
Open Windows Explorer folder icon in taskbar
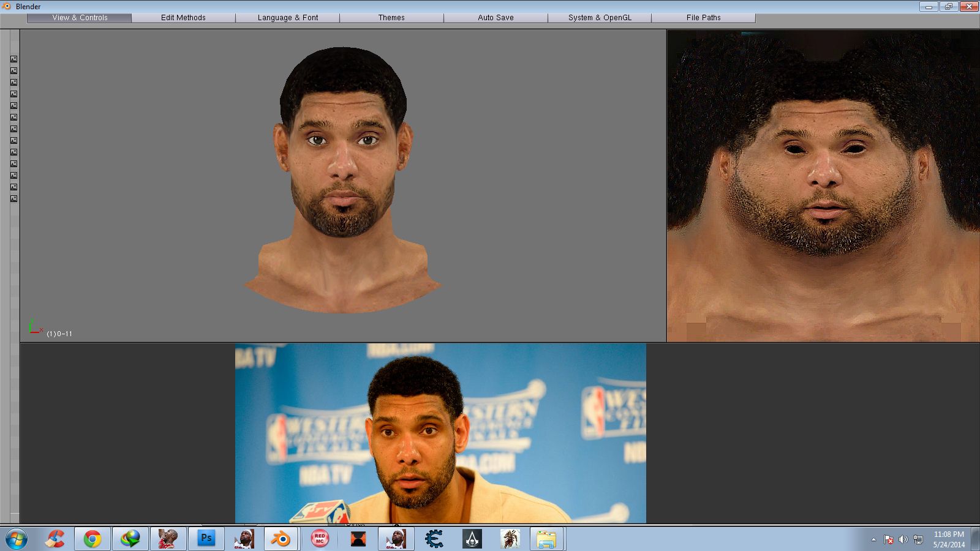pyautogui.click(x=546, y=539)
